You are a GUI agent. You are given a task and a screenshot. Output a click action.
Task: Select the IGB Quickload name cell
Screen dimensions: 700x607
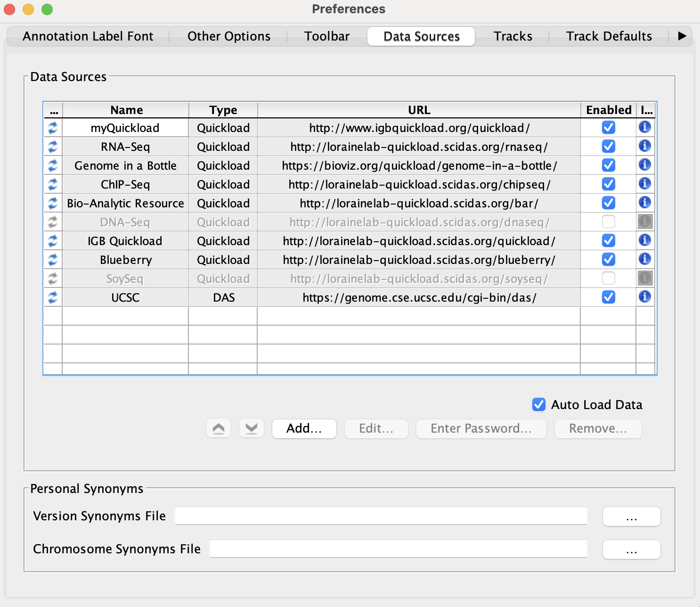tap(125, 241)
